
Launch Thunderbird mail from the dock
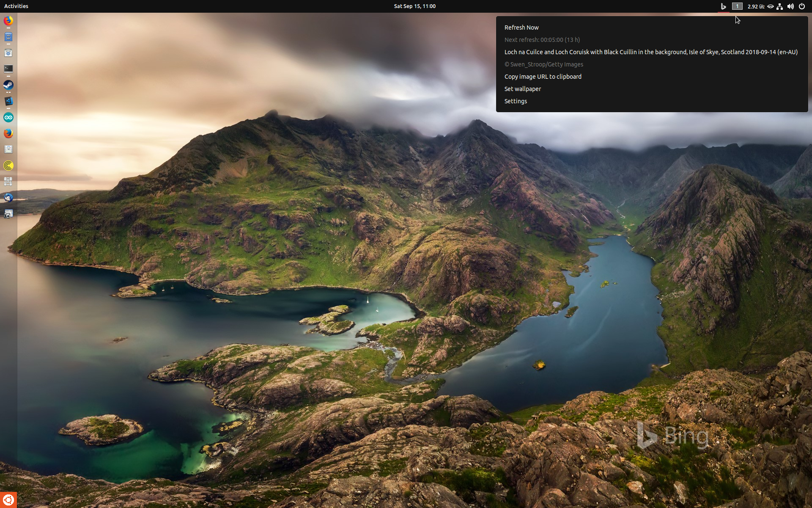[8, 198]
